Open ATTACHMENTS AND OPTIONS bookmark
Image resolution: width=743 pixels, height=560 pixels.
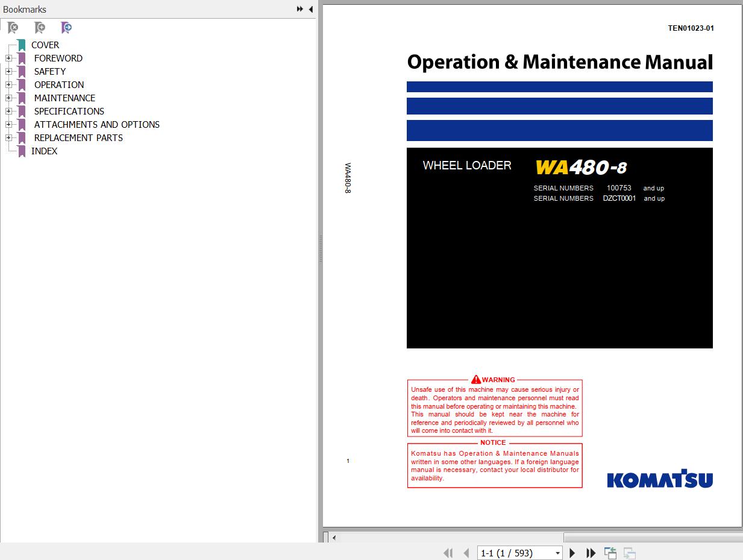pos(97,125)
